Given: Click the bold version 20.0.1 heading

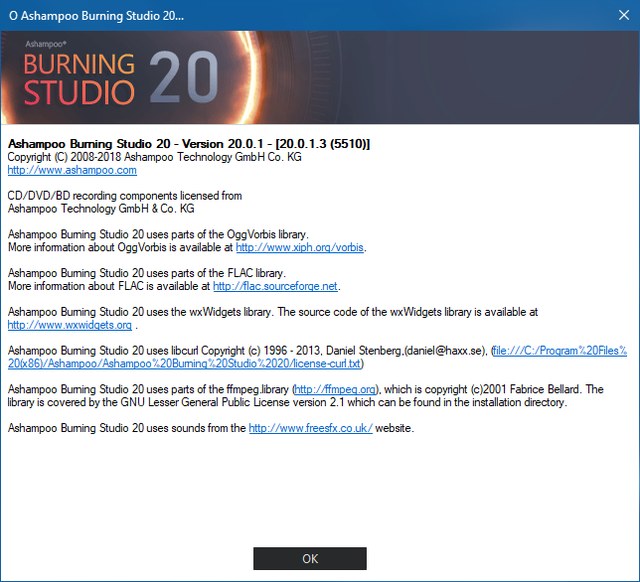Looking at the screenshot, I should [x=188, y=144].
